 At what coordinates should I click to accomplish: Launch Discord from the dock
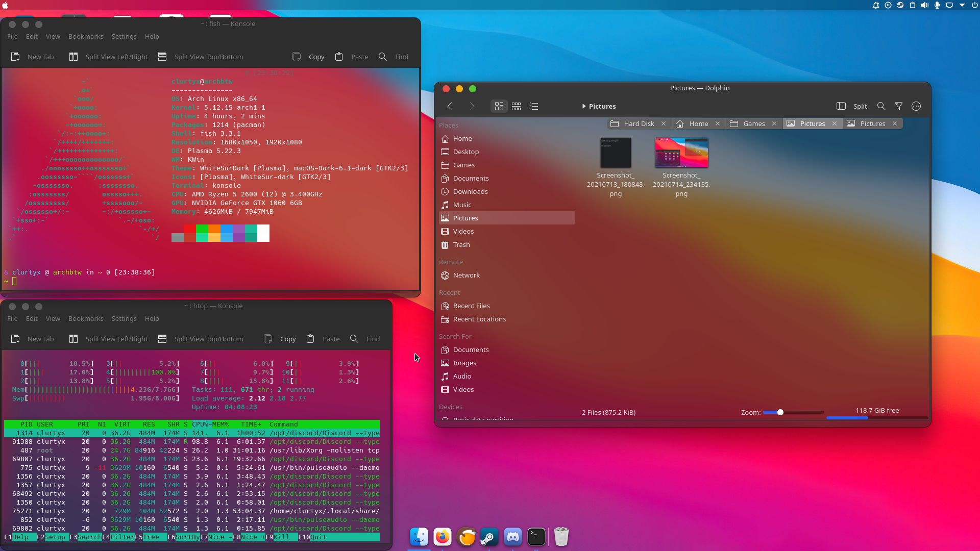(512, 536)
